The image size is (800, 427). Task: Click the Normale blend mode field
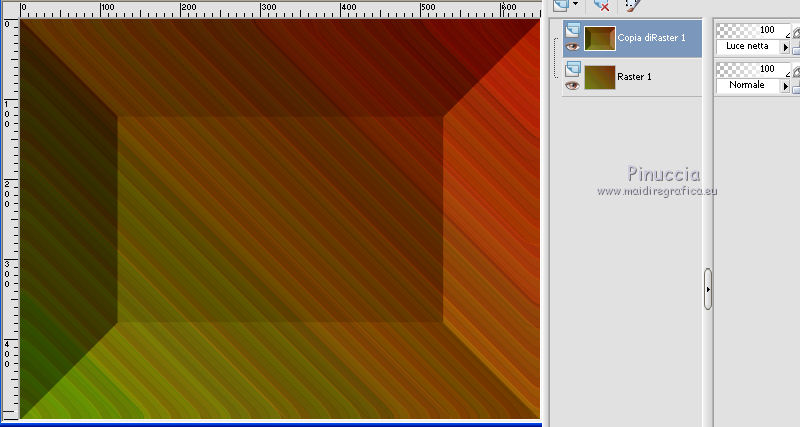tap(748, 85)
